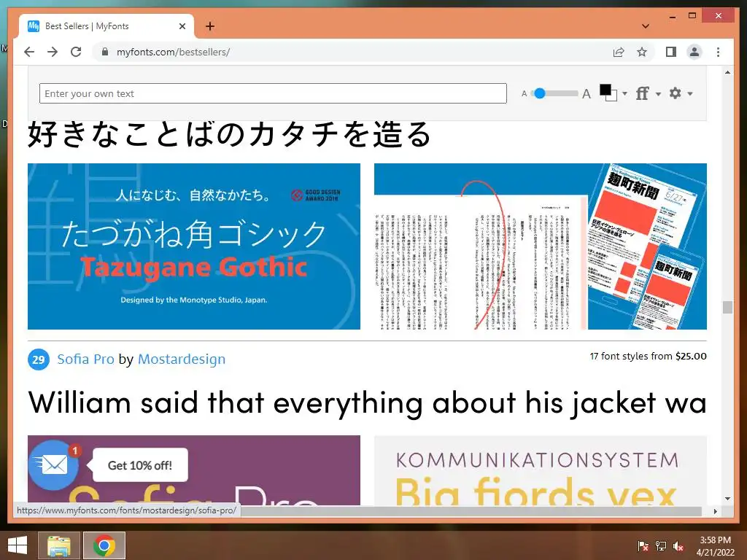Open the Tazugane Gothic banner image

click(x=194, y=246)
